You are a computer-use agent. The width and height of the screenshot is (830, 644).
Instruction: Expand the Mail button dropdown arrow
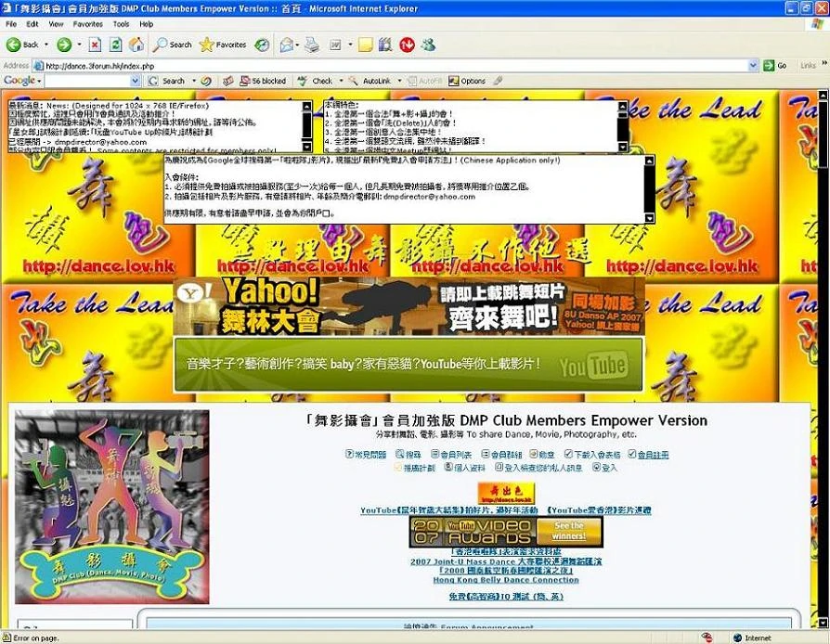[x=297, y=45]
